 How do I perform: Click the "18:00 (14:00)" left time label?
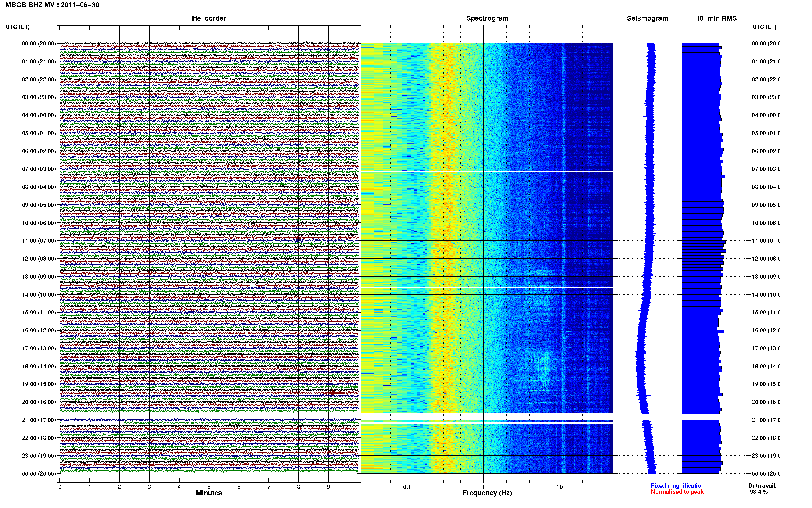click(x=39, y=366)
